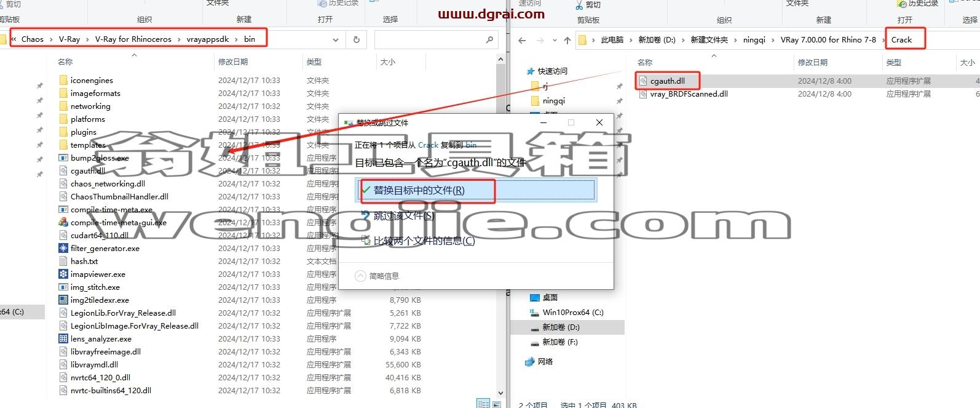Select the lens_analyzer.exe file icon
This screenshot has width=980, height=408.
click(x=63, y=338)
